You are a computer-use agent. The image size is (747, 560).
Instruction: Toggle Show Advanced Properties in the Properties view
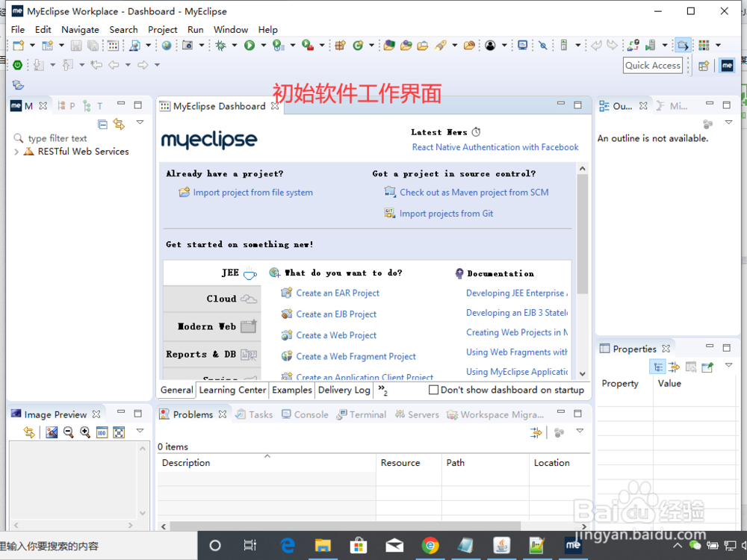[674, 367]
